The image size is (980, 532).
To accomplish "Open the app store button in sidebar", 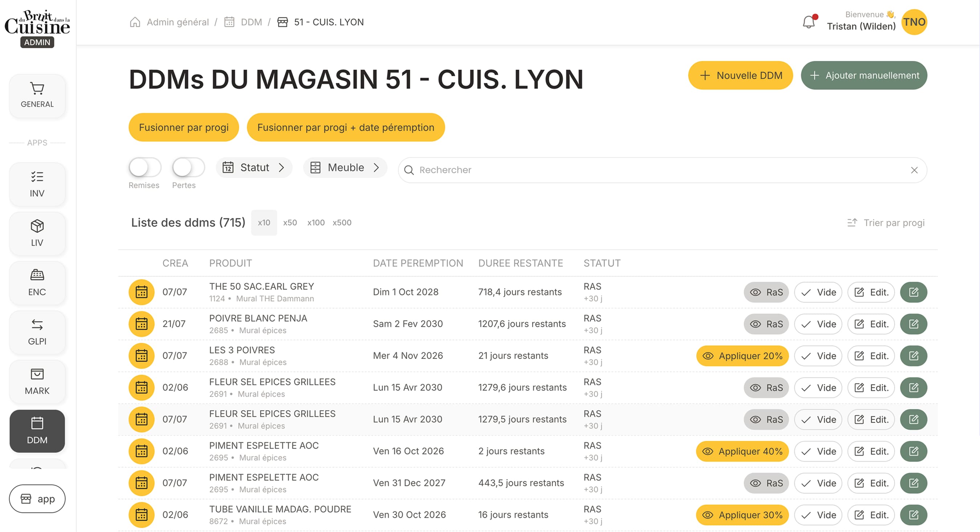I will coord(37,499).
